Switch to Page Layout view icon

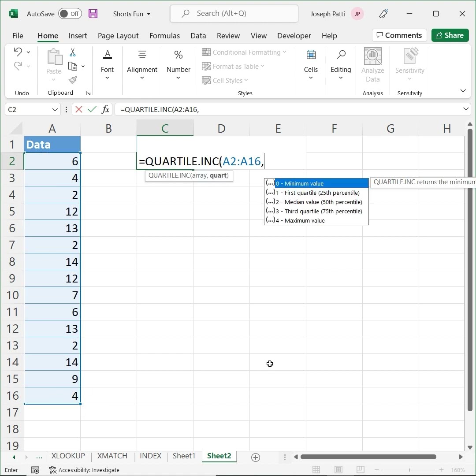click(x=338, y=470)
